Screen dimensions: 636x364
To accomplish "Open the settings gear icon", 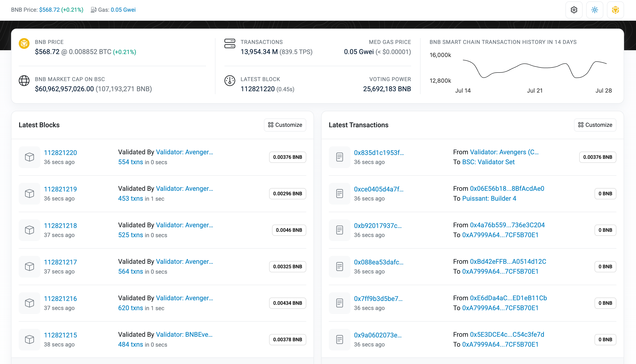I will pyautogui.click(x=574, y=10).
